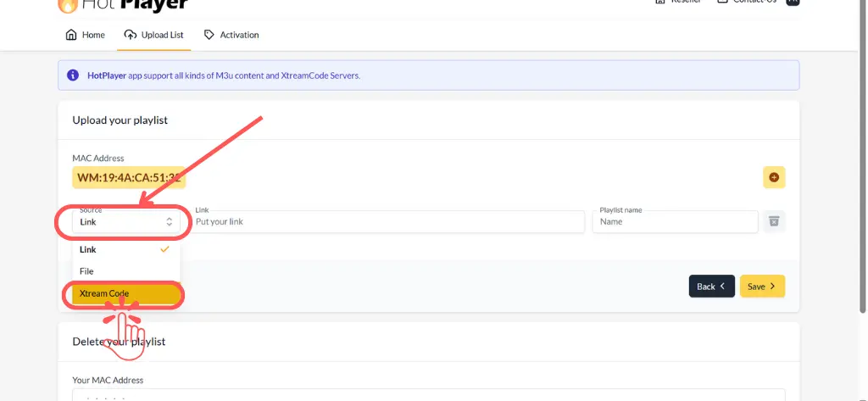Click the Activation tag icon
This screenshot has width=868, height=401.
209,35
